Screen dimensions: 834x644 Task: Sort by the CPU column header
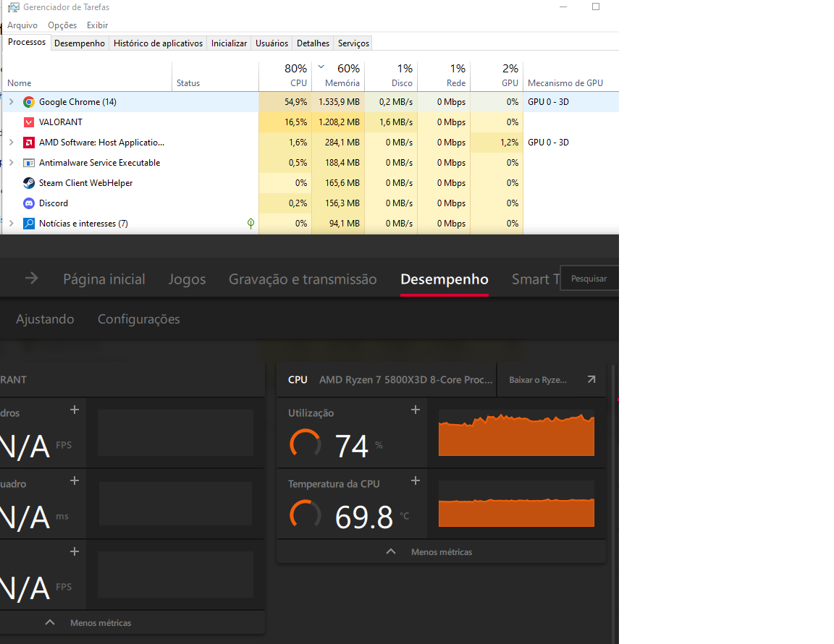tap(285, 77)
